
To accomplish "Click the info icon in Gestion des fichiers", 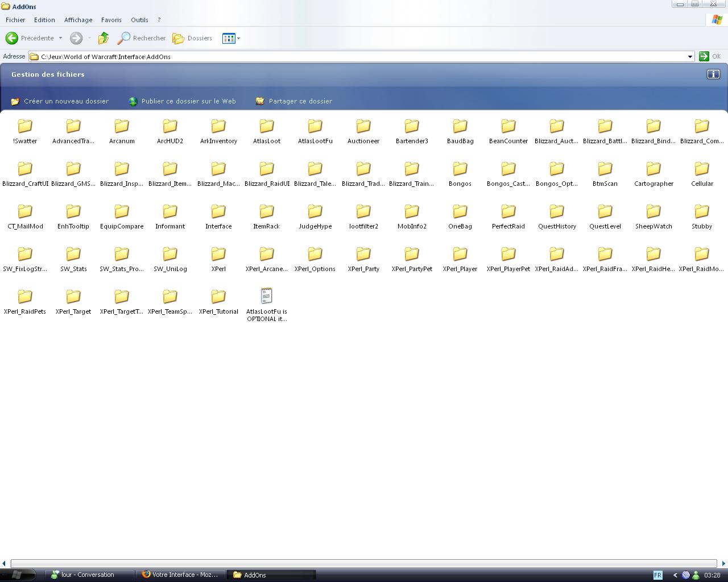I will 713,74.
